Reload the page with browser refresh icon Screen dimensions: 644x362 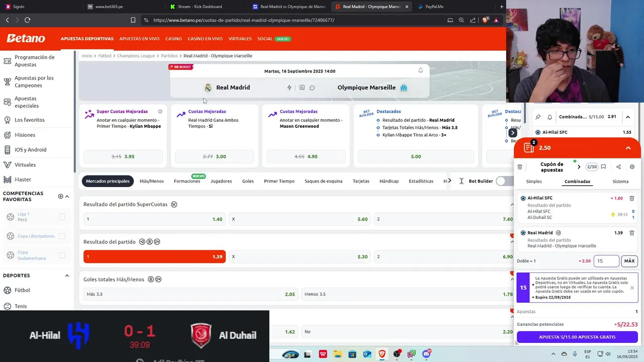coord(27,20)
